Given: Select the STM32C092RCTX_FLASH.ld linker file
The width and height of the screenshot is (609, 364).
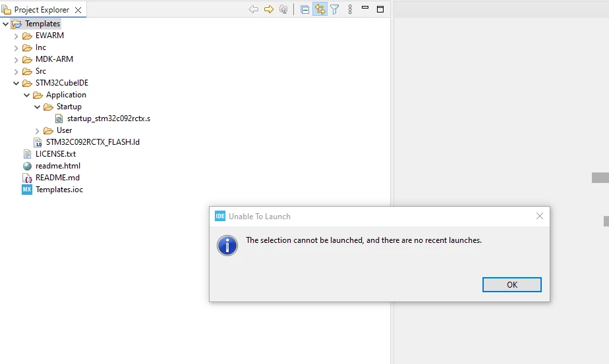Looking at the screenshot, I should pos(92,142).
